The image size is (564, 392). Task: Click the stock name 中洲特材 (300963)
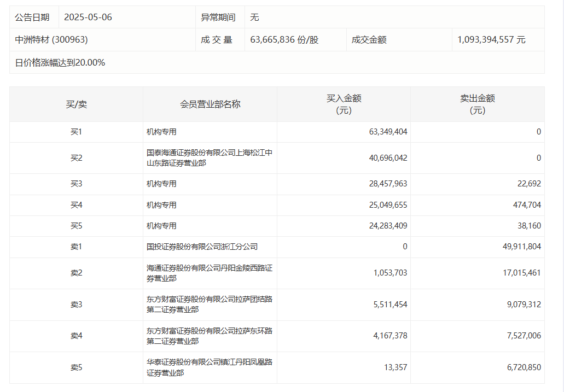click(x=51, y=40)
